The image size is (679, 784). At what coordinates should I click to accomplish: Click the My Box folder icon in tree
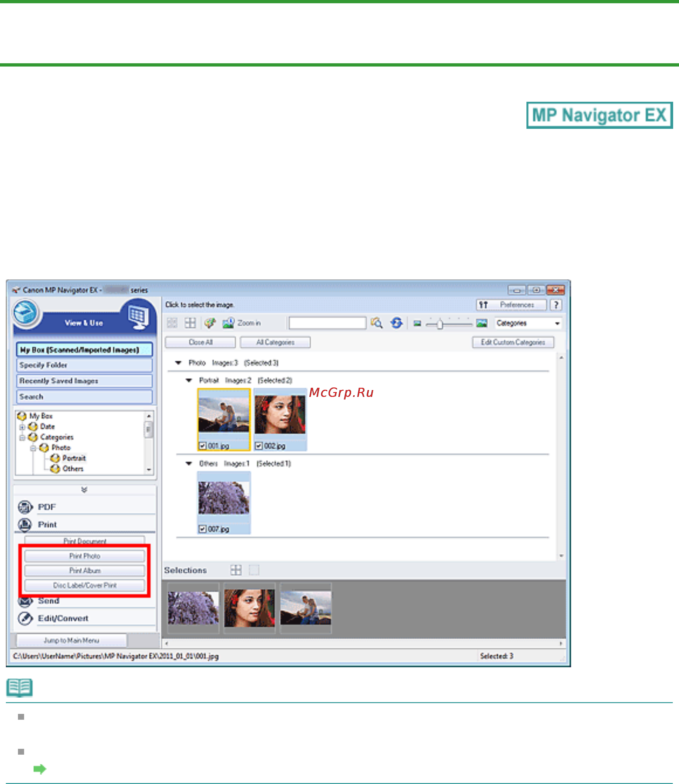click(22, 416)
